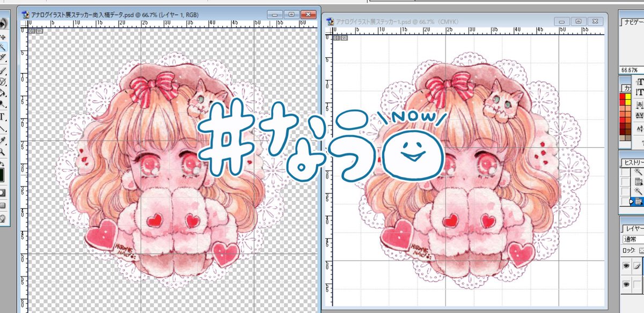The width and height of the screenshot is (644, 313).
Task: Close the RGB document window
Action: pyautogui.click(x=308, y=14)
